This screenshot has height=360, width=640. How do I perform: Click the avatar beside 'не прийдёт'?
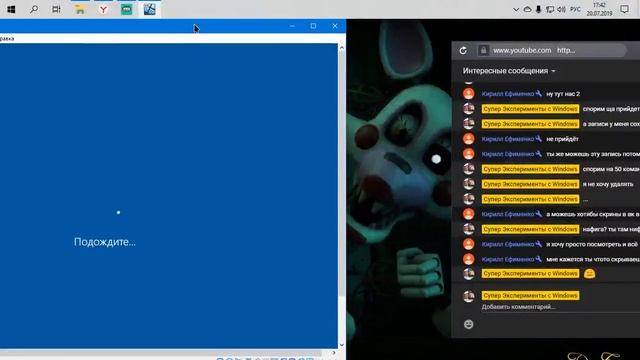pos(469,139)
